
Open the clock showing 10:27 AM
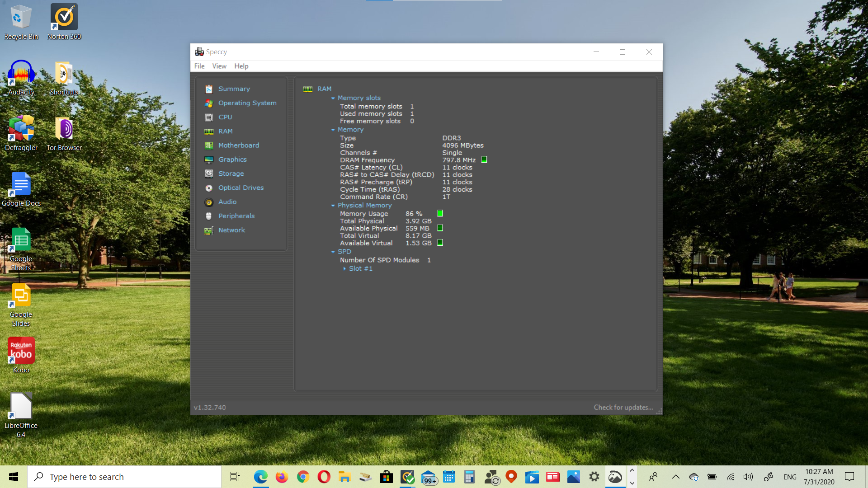(819, 477)
